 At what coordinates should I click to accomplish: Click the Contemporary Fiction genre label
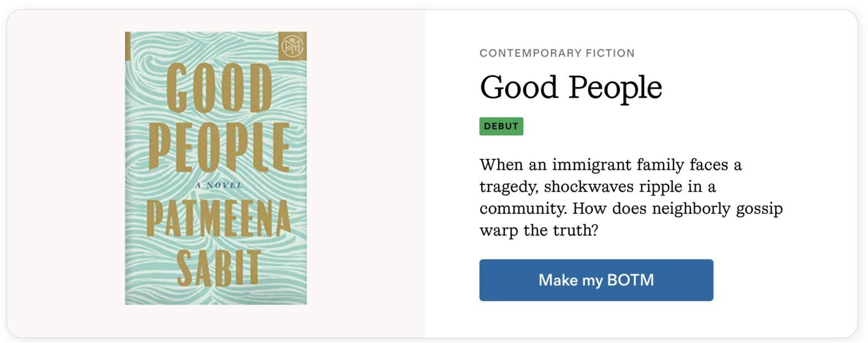(x=556, y=53)
